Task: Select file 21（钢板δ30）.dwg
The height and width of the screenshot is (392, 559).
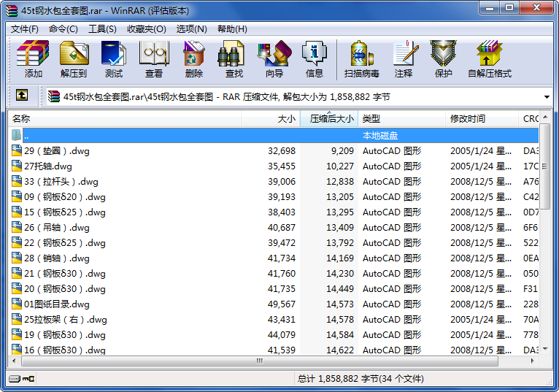Action: [x=274, y=273]
